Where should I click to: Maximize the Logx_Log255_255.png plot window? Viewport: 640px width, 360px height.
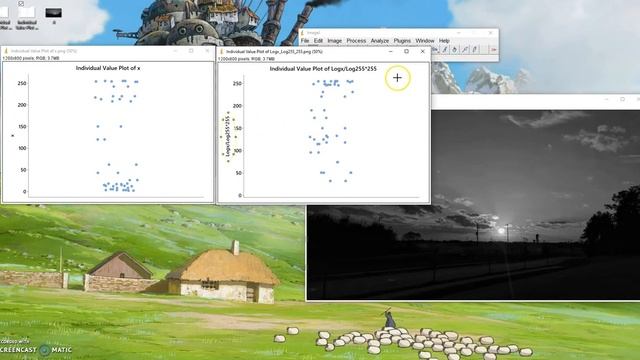click(406, 51)
